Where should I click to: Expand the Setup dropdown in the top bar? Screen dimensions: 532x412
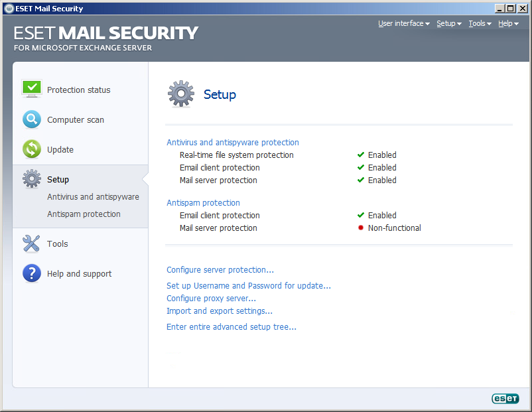pyautogui.click(x=448, y=23)
